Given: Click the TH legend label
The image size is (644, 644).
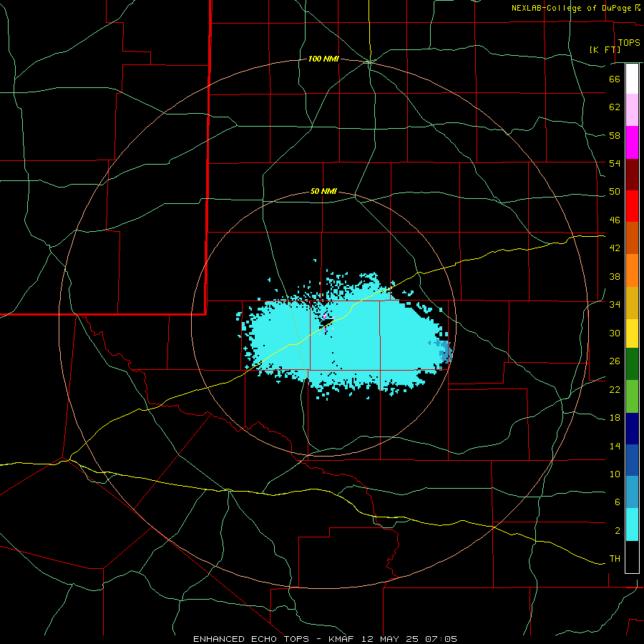Looking at the screenshot, I should (x=615, y=559).
